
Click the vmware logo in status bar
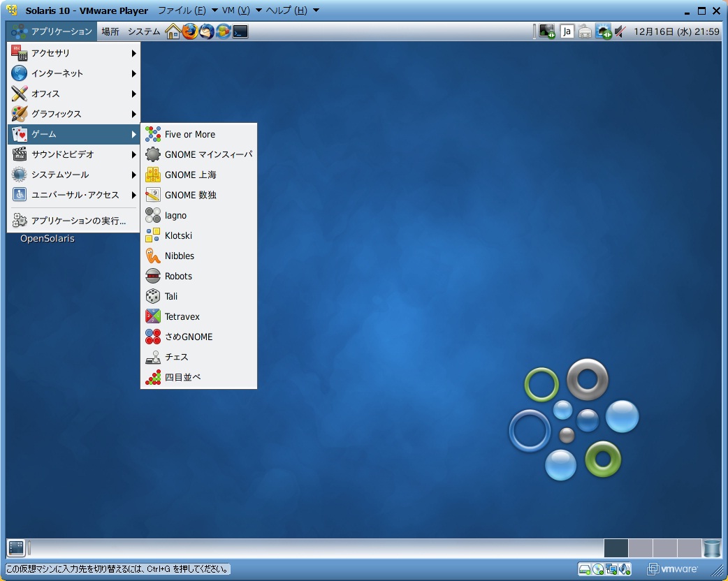672,569
